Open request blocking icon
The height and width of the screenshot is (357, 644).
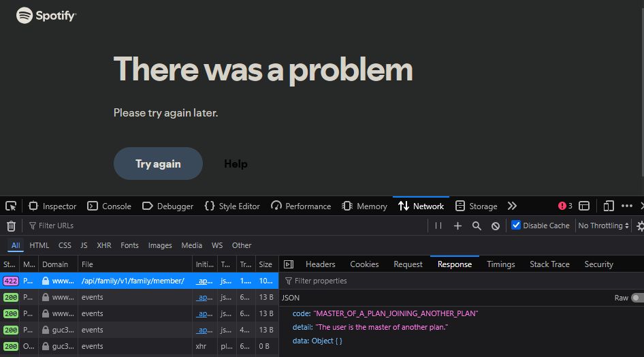[x=496, y=226]
